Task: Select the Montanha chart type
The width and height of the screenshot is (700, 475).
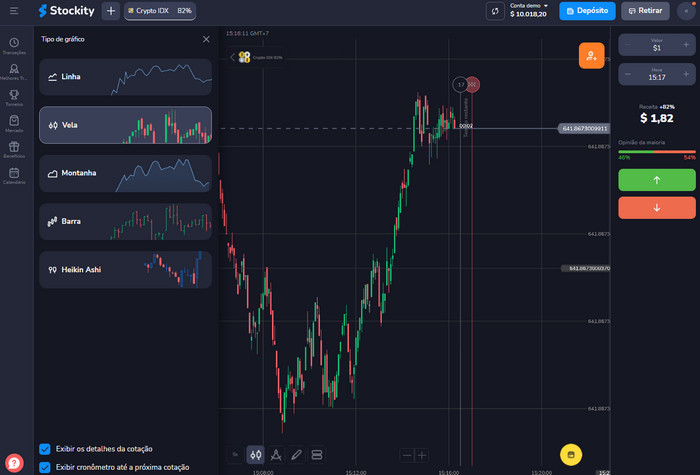Action: click(x=125, y=173)
